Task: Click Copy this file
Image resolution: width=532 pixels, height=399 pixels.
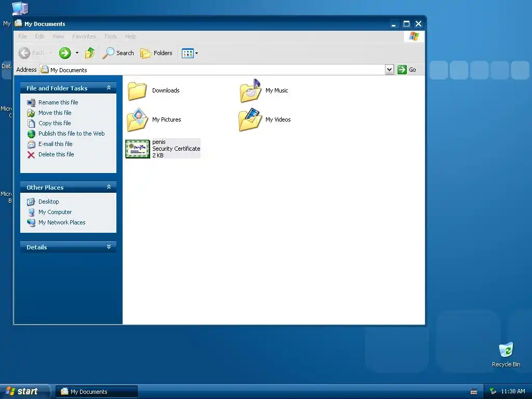Action: point(55,123)
